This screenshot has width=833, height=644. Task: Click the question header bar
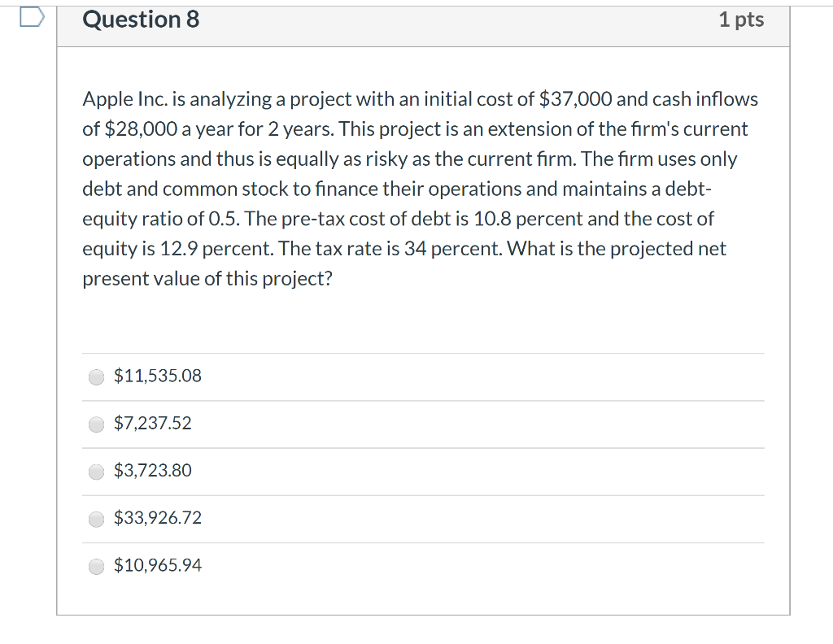click(x=423, y=24)
